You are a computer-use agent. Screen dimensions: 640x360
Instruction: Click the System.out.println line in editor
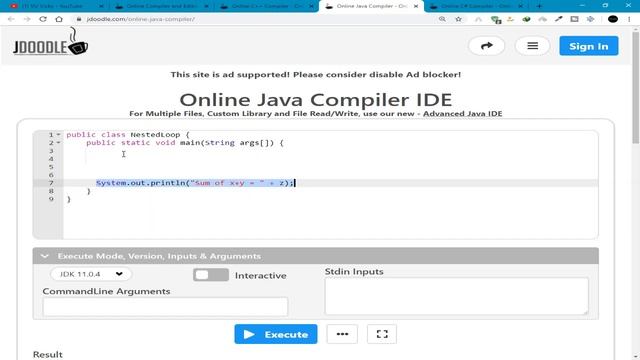pos(195,183)
